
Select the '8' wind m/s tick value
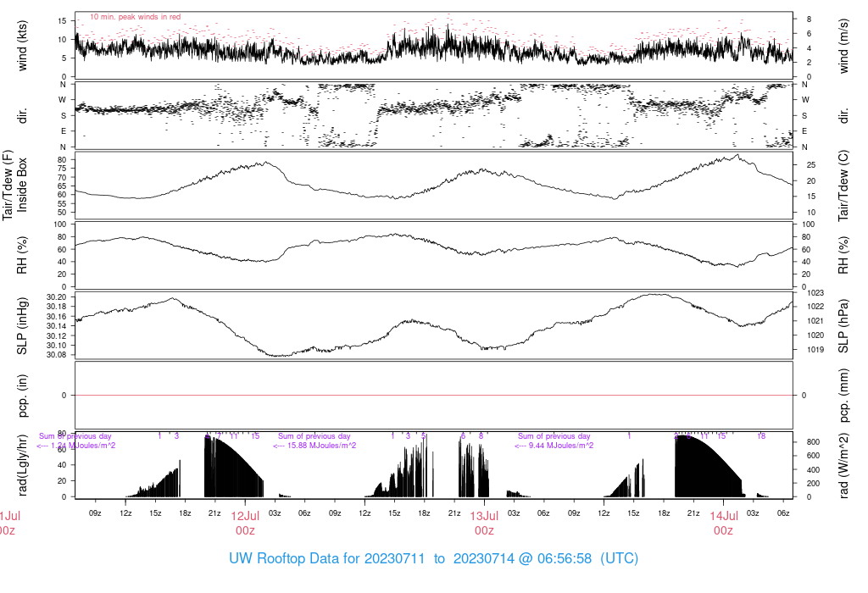coord(809,19)
